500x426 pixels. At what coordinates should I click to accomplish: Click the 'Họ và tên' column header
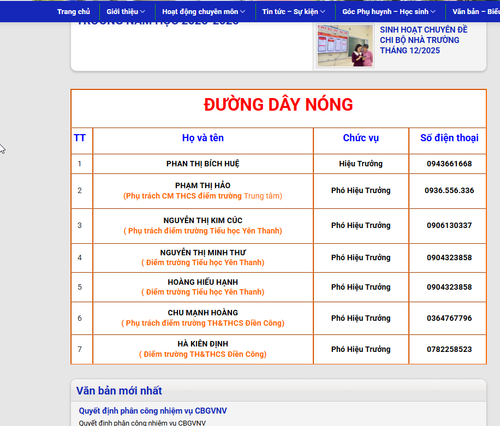coord(203,138)
